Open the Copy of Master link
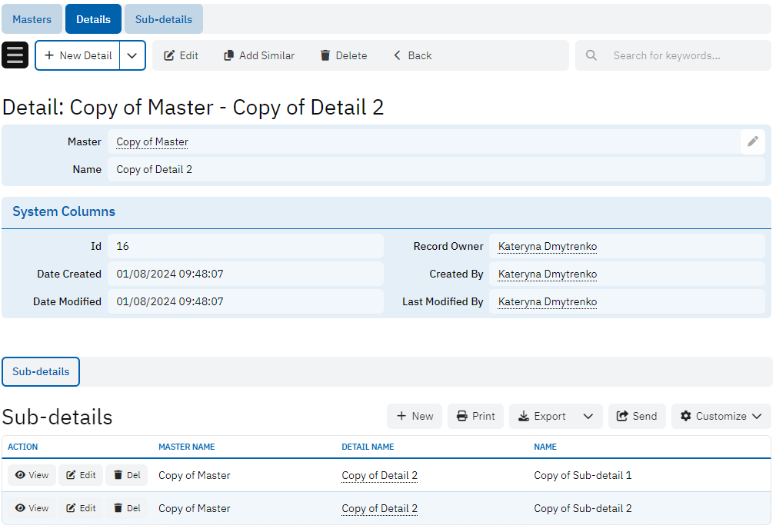Screen dimensions: 776x532 click(152, 141)
